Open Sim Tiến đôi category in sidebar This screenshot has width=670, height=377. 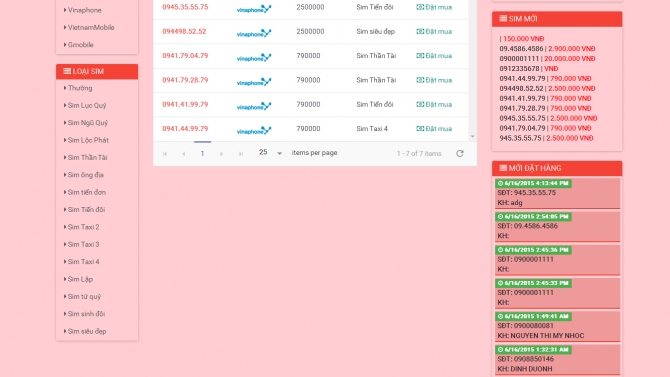(86, 209)
